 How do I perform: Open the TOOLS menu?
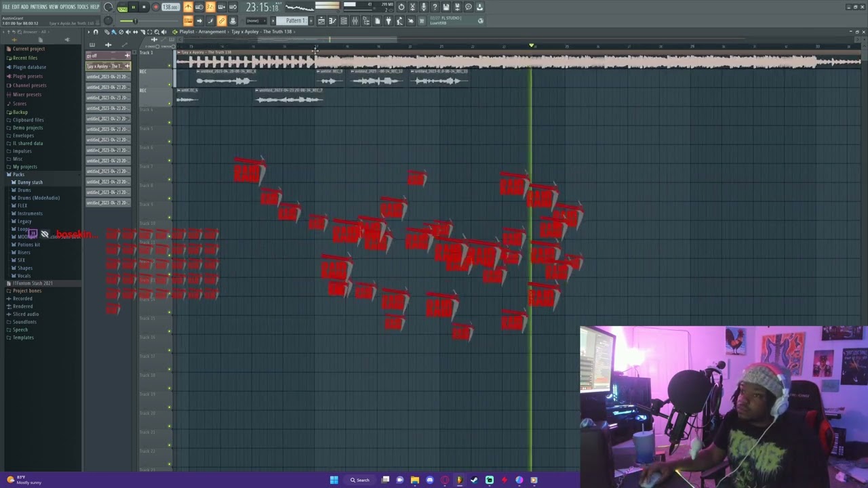point(83,7)
